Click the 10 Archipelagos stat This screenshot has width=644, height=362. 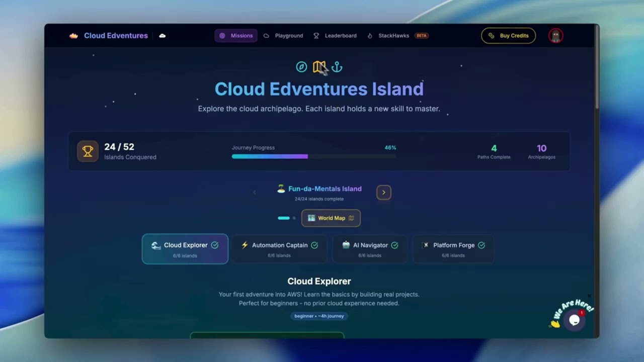541,151
